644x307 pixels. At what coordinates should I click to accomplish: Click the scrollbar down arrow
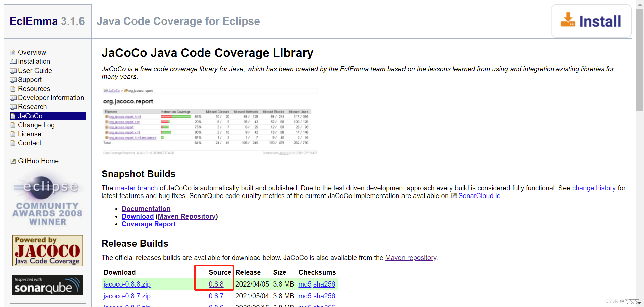tap(640, 303)
